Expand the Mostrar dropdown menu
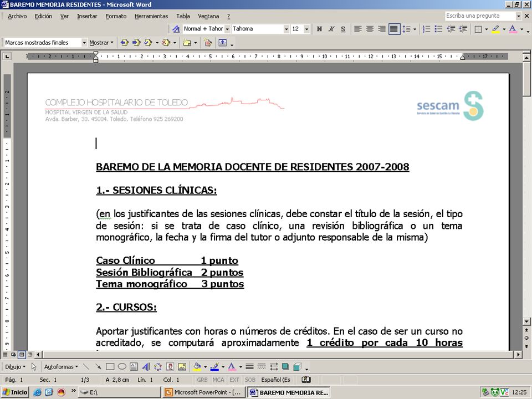Viewport: 532px width, 399px height. pos(101,43)
